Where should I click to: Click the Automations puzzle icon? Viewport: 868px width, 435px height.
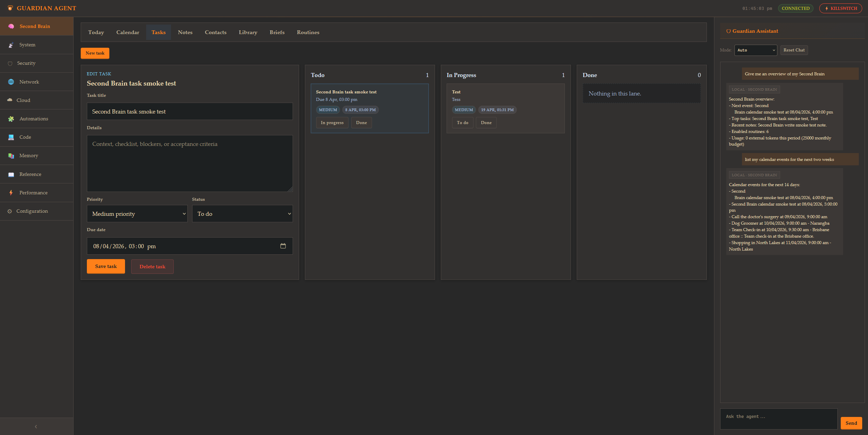[x=11, y=119]
